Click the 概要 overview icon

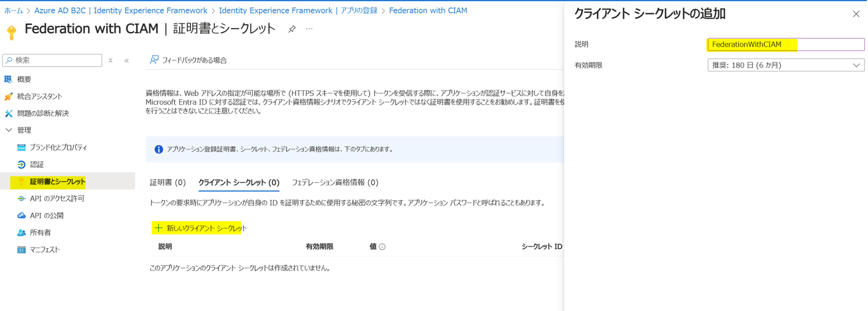tap(8, 79)
